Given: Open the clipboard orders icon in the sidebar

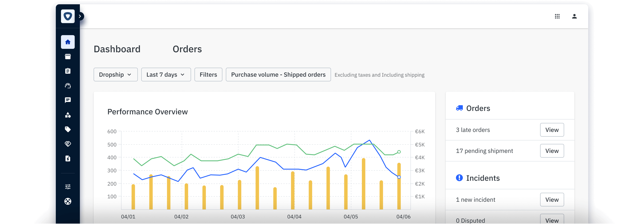Looking at the screenshot, I should [x=68, y=71].
